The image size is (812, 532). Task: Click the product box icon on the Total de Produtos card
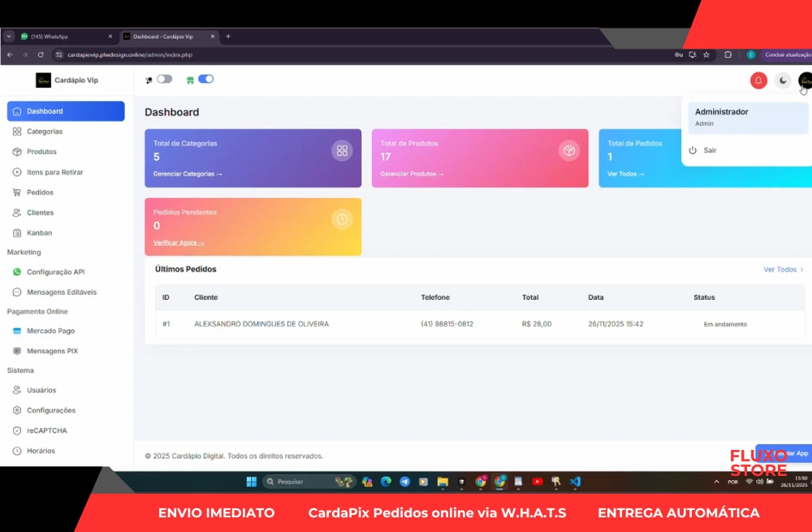[x=569, y=150]
